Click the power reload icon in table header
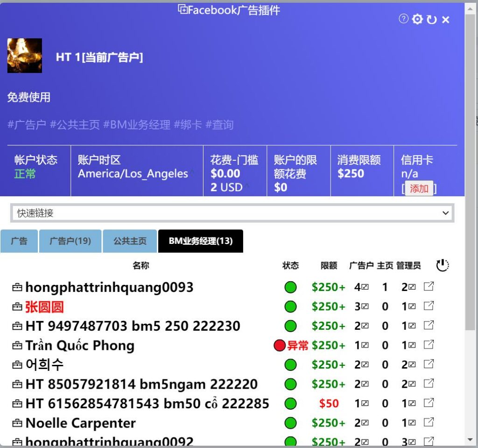478x448 pixels. pyautogui.click(x=443, y=265)
